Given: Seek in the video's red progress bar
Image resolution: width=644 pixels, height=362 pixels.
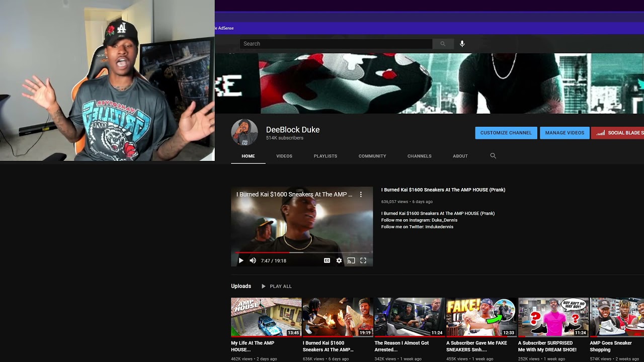Looking at the screenshot, I should (302, 252).
